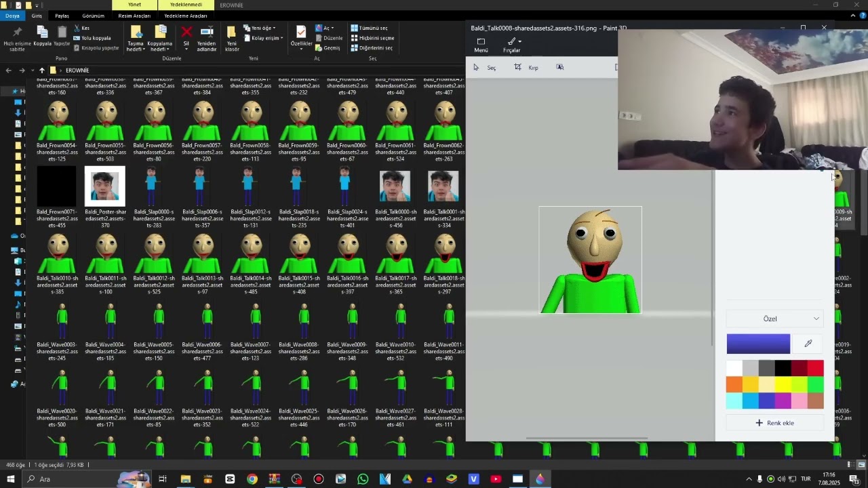868x488 pixels.
Task: Pin with Hızlı erişime sabitle icon
Action: pyautogui.click(x=17, y=39)
